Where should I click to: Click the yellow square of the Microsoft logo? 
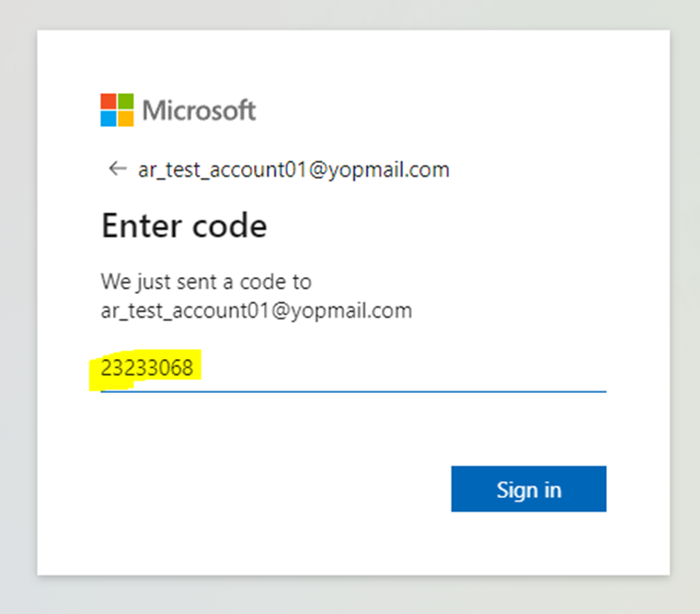[x=126, y=119]
